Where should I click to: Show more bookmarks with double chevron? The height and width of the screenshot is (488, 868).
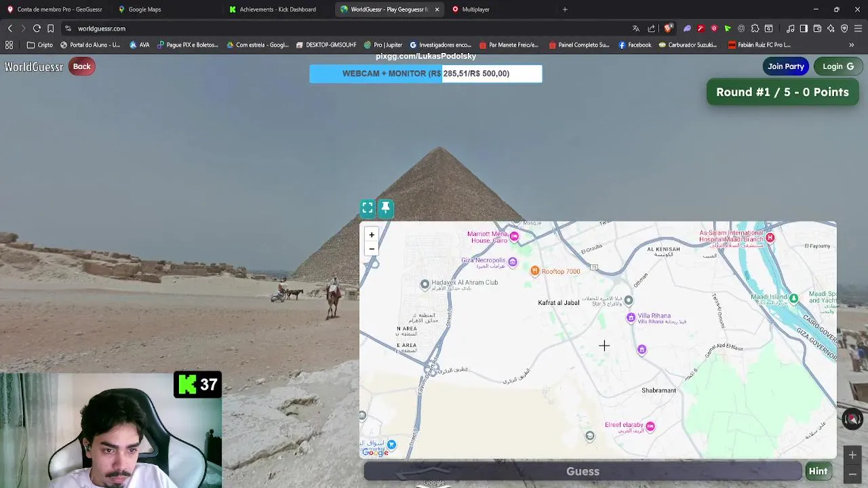click(852, 45)
